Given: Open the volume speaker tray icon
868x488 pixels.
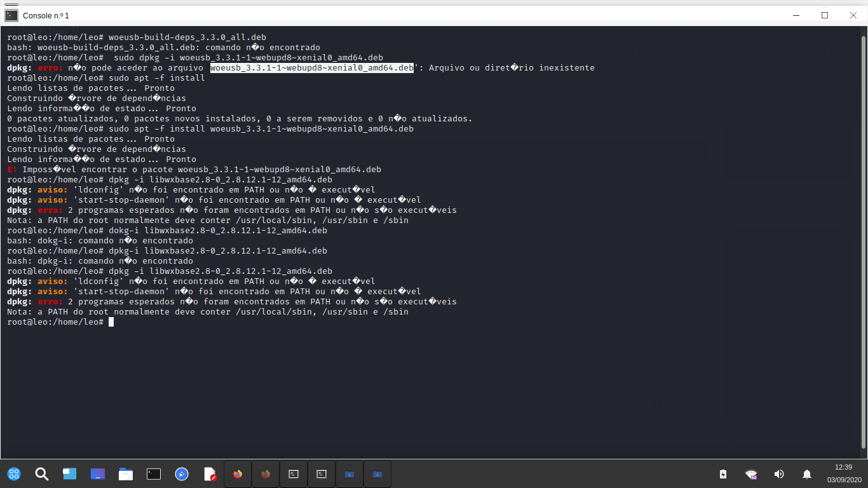Looking at the screenshot, I should pyautogui.click(x=779, y=474).
